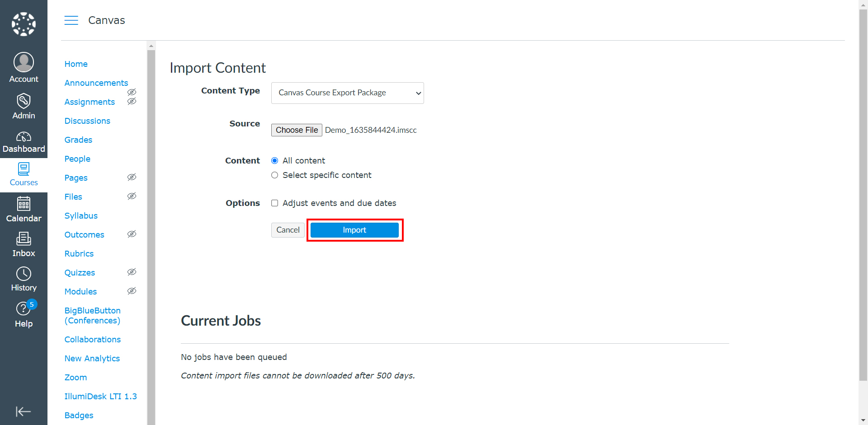The width and height of the screenshot is (868, 425).
Task: Click the Canvas logo at top
Action: click(24, 24)
